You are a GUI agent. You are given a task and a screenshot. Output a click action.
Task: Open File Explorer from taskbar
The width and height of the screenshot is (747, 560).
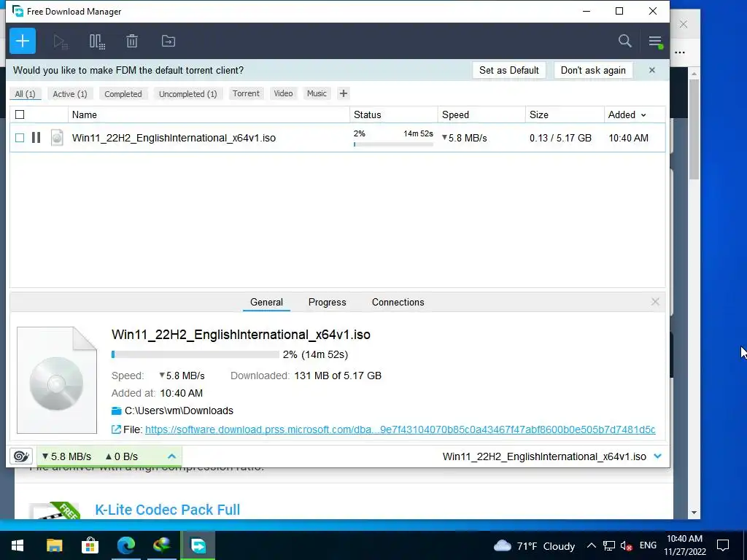click(x=54, y=545)
